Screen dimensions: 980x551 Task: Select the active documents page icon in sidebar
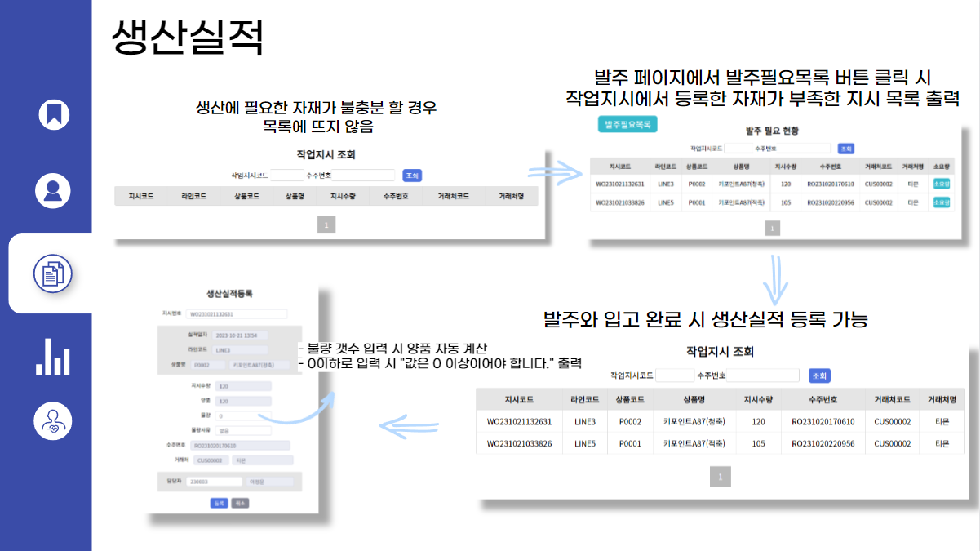(51, 272)
